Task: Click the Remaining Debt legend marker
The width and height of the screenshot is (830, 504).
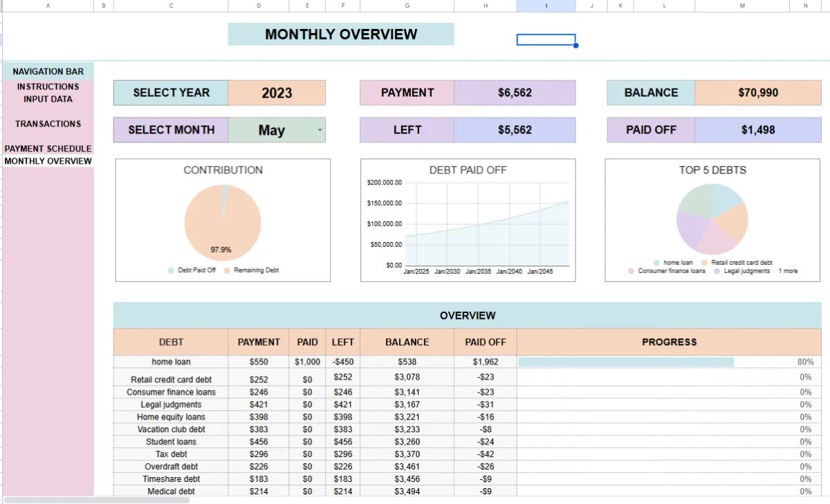Action: coord(226,270)
